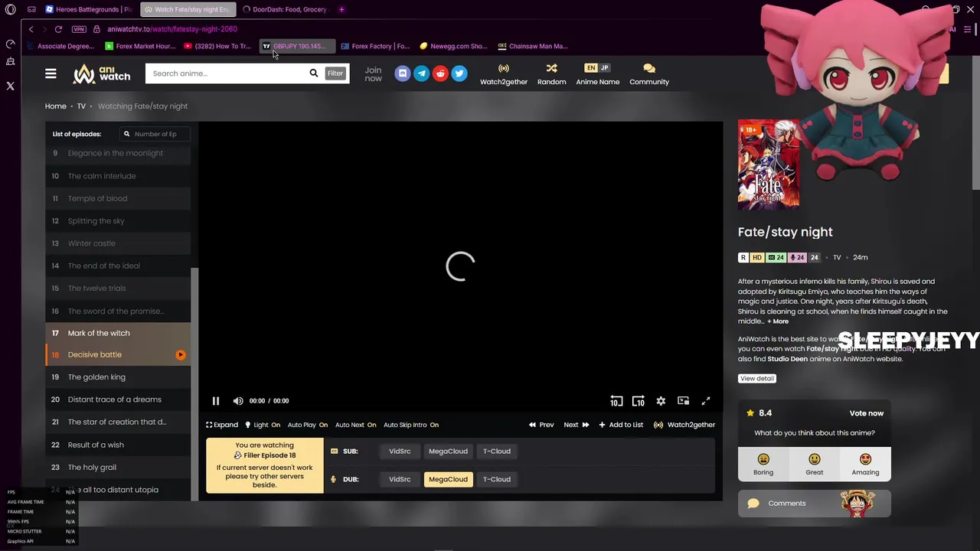Select SUB T-Cloud server
The width and height of the screenshot is (980, 551).
(496, 452)
